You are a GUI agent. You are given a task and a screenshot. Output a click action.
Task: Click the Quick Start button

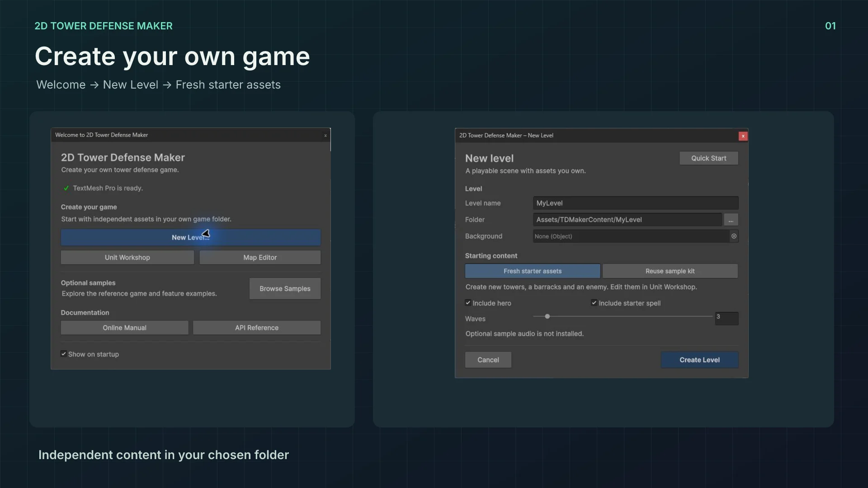pyautogui.click(x=709, y=158)
